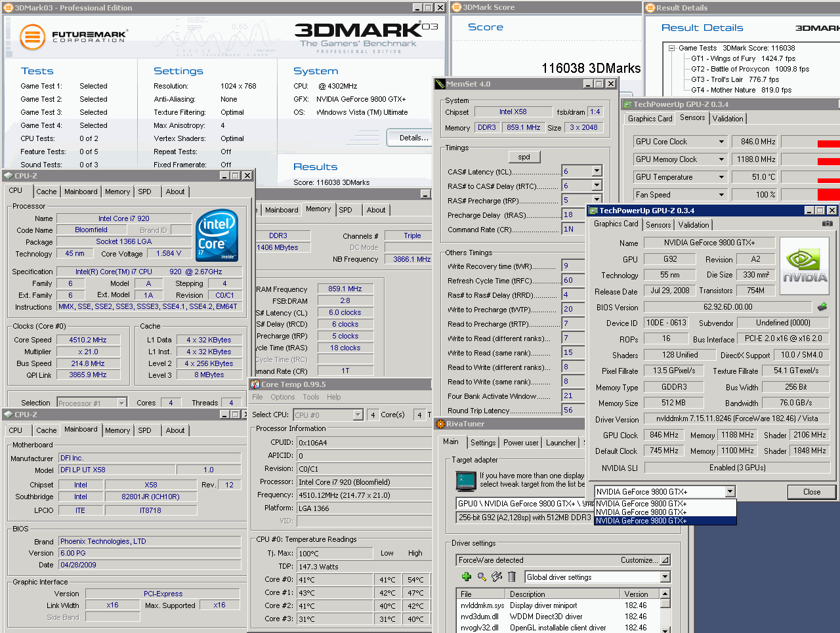Open the Options menu in Core Temp
This screenshot has width=840, height=633.
pyautogui.click(x=282, y=397)
